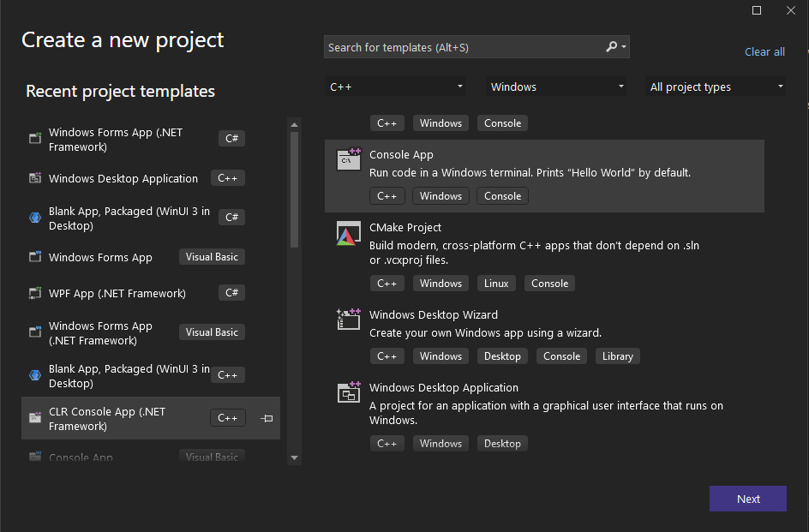The image size is (809, 532).
Task: Click the Blank App Packaged WinUI 3 C# icon
Action: coord(35,218)
